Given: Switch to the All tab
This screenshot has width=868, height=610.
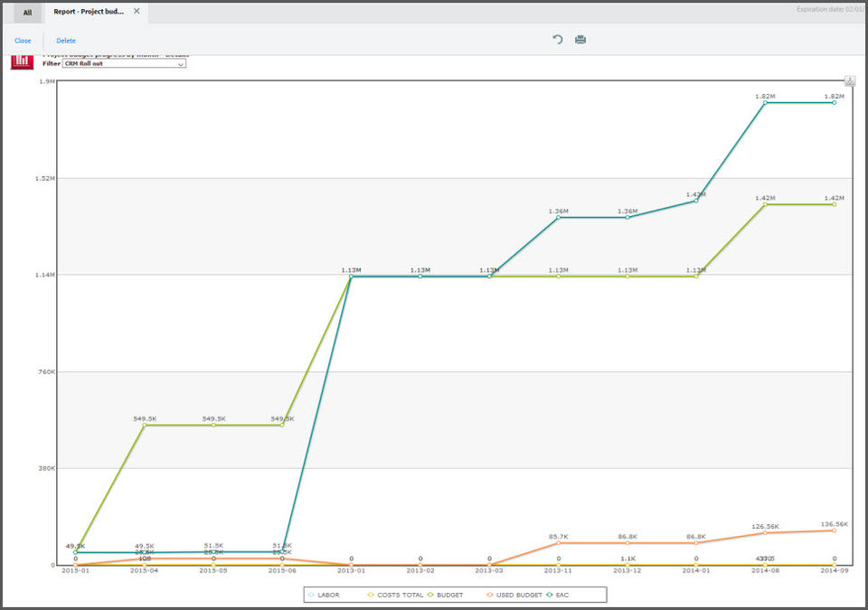Looking at the screenshot, I should 27,13.
